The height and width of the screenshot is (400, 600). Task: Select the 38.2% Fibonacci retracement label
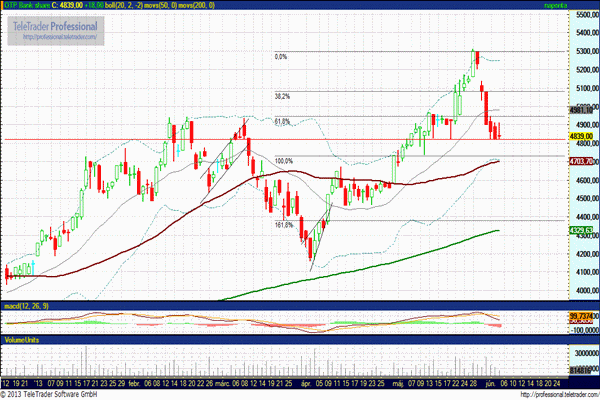pyautogui.click(x=282, y=97)
